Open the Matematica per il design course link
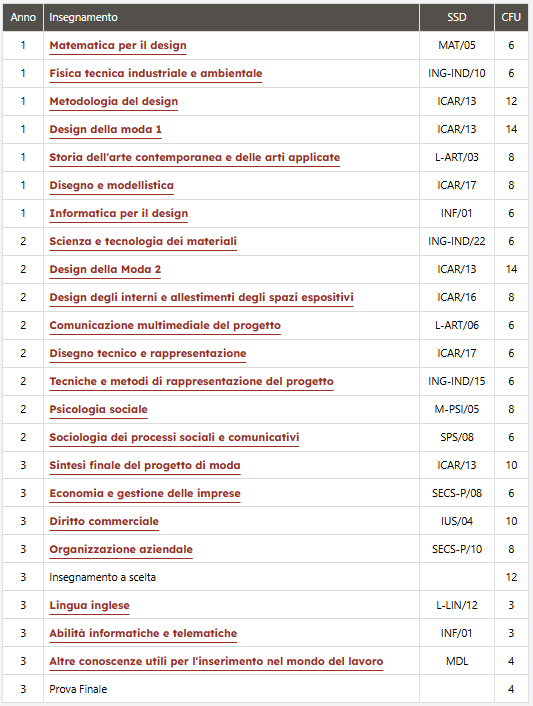This screenshot has height=706, width=533. point(118,45)
